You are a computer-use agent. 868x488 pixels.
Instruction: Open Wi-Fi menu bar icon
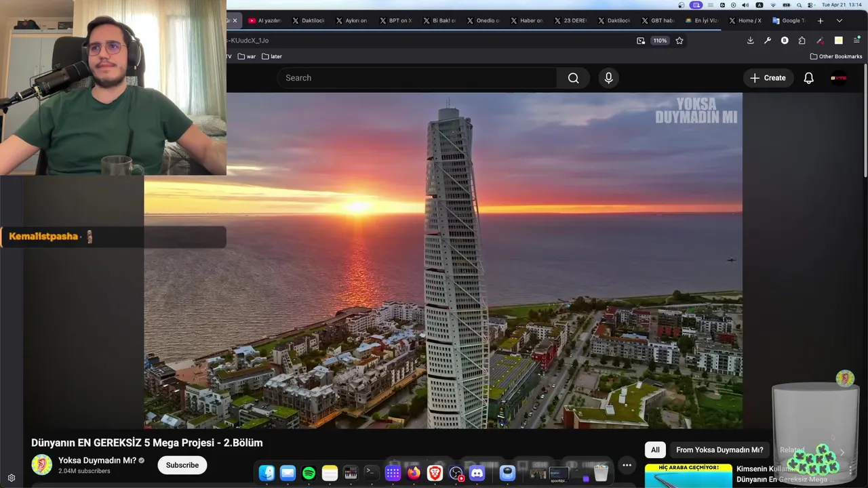point(773,5)
